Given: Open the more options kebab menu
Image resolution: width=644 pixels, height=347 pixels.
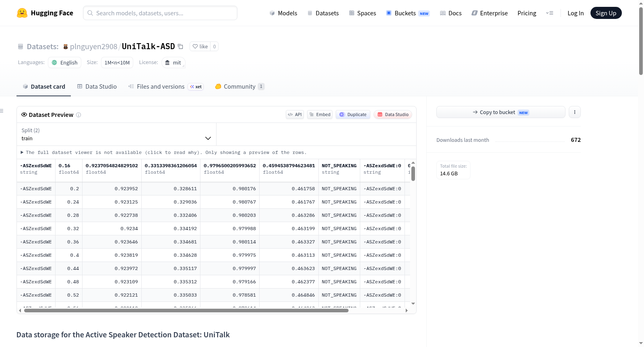Looking at the screenshot, I should [575, 112].
